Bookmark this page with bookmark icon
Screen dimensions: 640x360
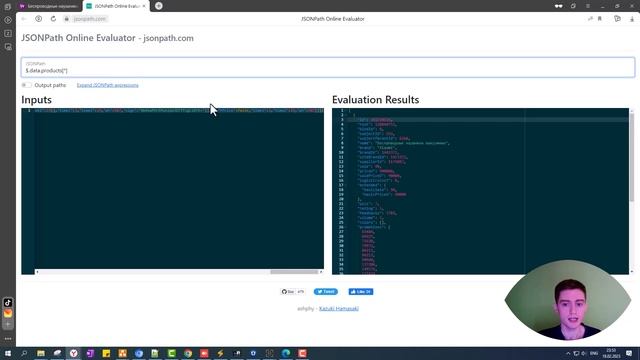click(x=600, y=19)
